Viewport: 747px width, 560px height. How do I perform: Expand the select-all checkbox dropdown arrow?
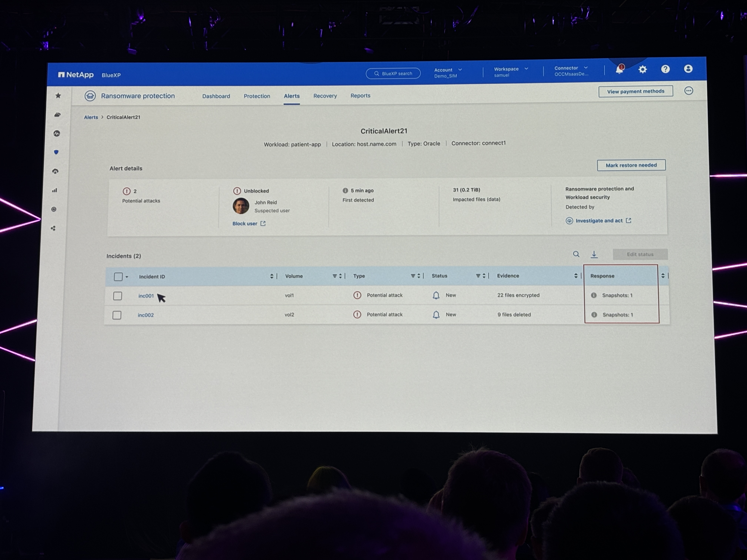click(127, 277)
